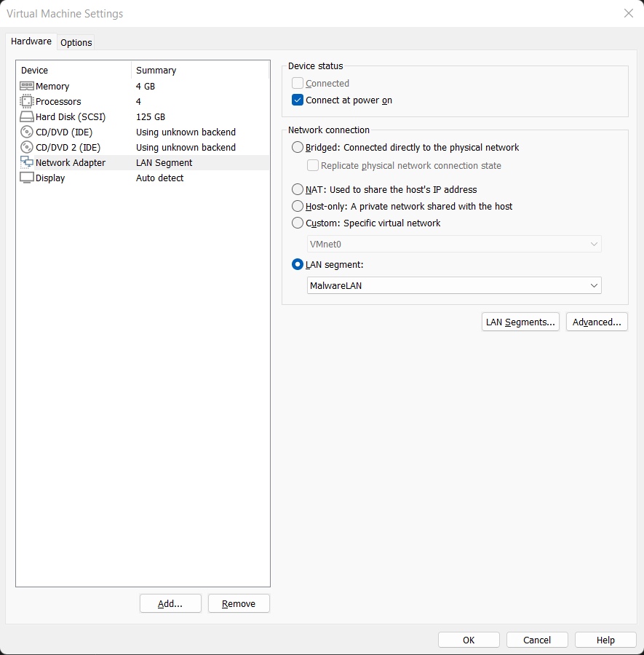Select the CD/DVD 2 (IDE) disc icon

[x=27, y=147]
